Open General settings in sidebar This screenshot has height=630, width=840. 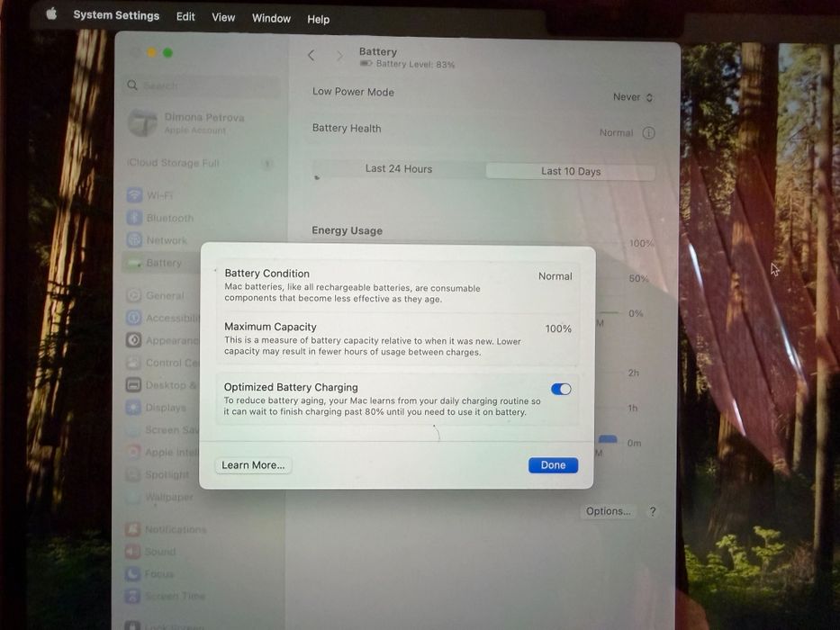(x=156, y=295)
